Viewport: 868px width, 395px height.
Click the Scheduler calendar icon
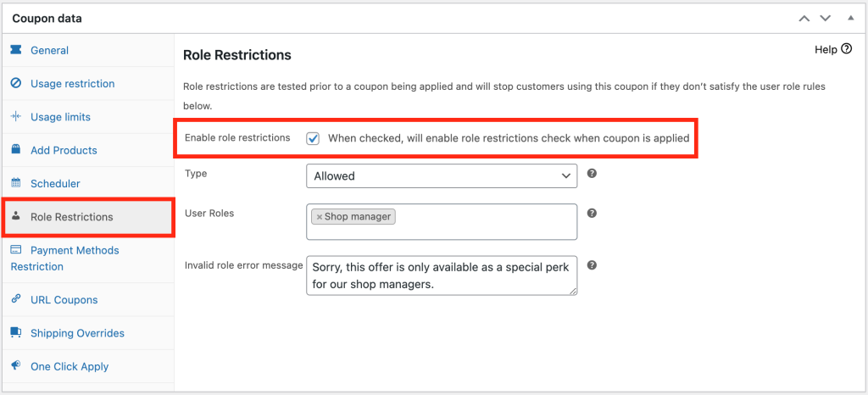pyautogui.click(x=16, y=183)
